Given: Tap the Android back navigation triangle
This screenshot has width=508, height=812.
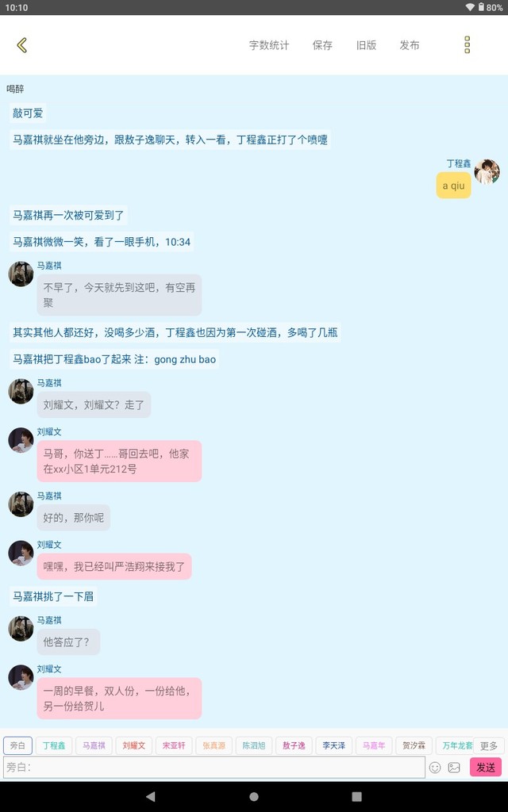Looking at the screenshot, I should pos(150,796).
